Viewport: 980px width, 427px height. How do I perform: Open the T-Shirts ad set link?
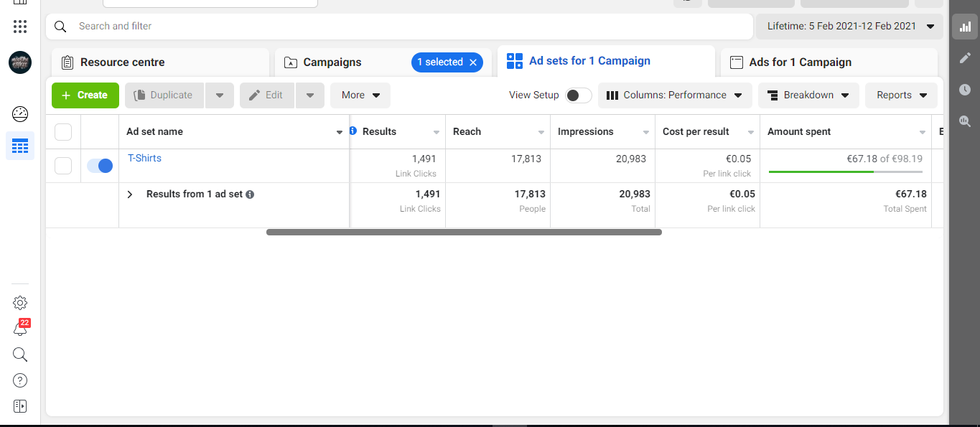[x=144, y=158]
